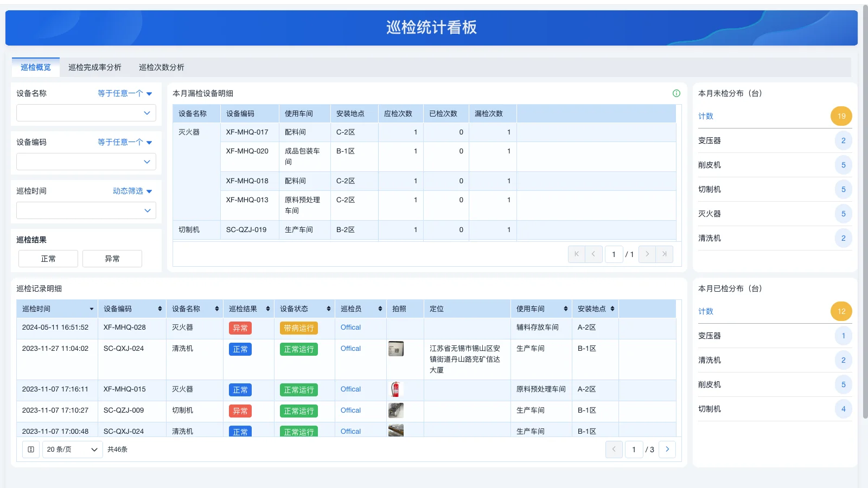Open the 设备名称 dropdown filter
Screen dimensions: 868x488
click(x=86, y=113)
